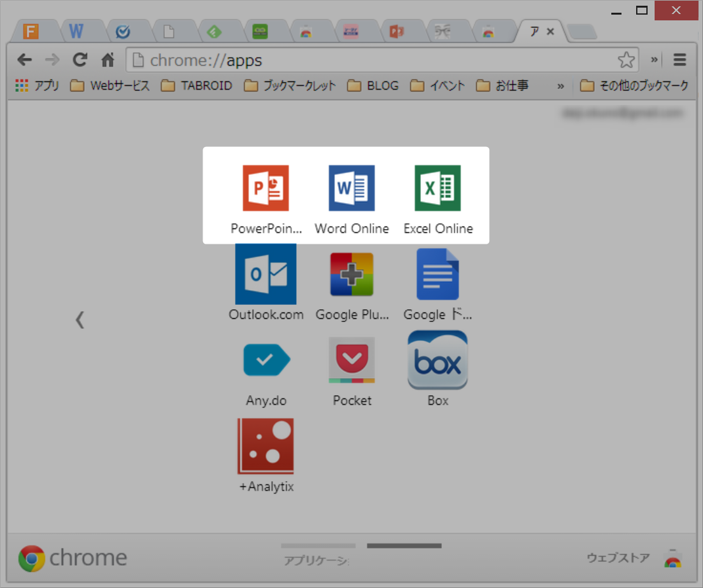Open the TABROID bookmark folder

coord(197,86)
